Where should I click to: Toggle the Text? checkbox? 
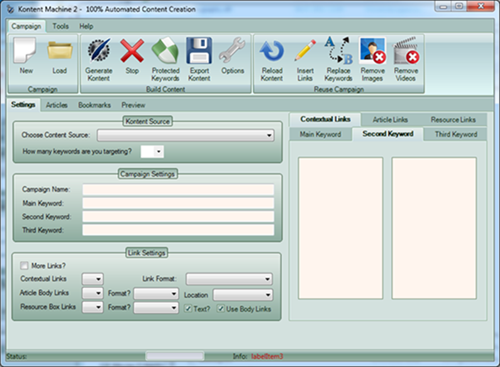(188, 308)
